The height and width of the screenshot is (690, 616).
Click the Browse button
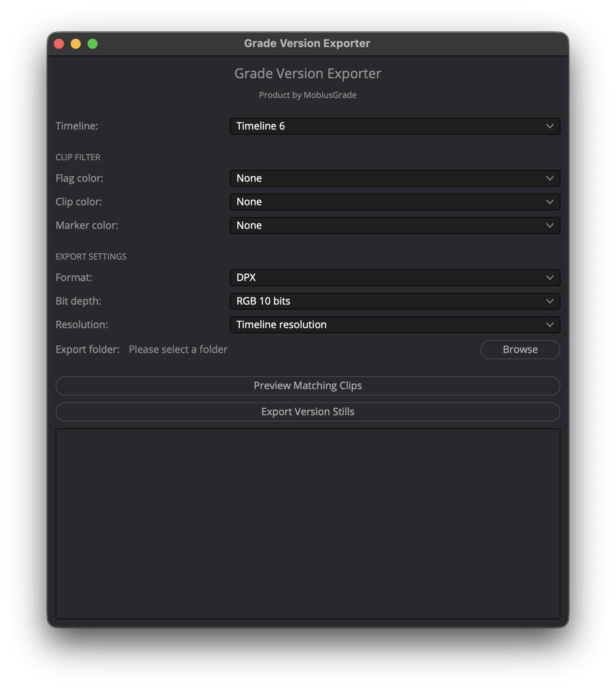pyautogui.click(x=520, y=350)
